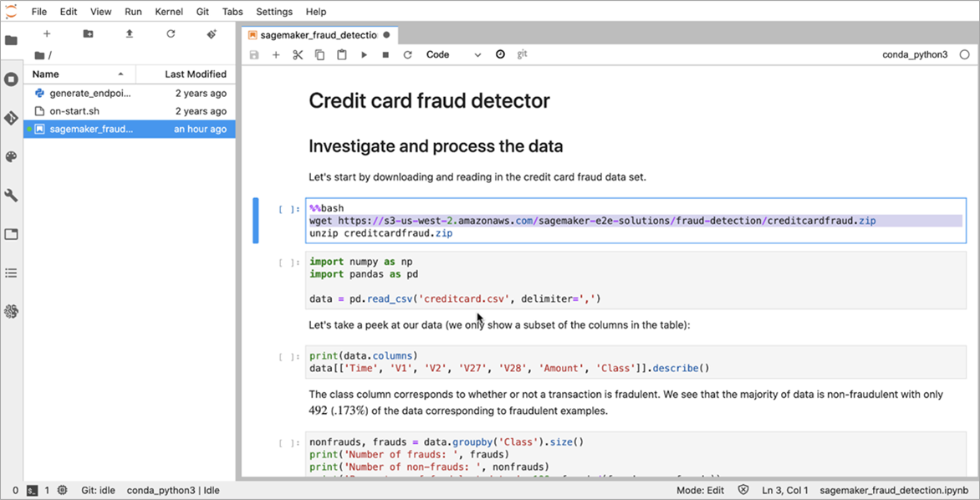This screenshot has width=980, height=500.
Task: Cut the selected cells using the scissors icon
Action: point(297,54)
